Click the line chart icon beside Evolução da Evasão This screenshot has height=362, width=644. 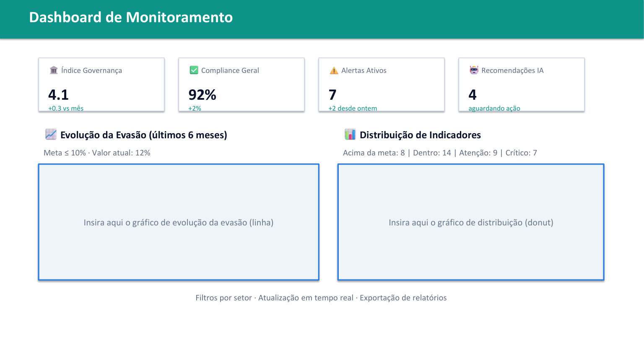(51, 134)
